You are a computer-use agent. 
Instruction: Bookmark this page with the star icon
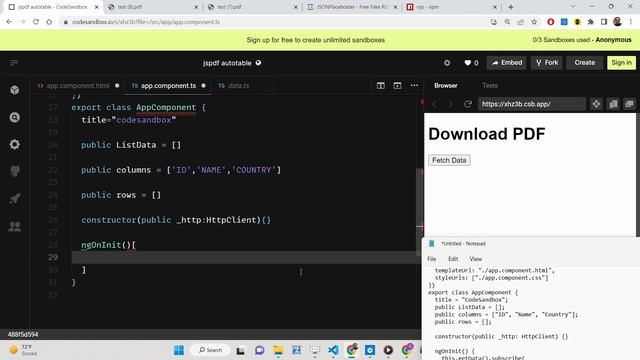pos(534,22)
